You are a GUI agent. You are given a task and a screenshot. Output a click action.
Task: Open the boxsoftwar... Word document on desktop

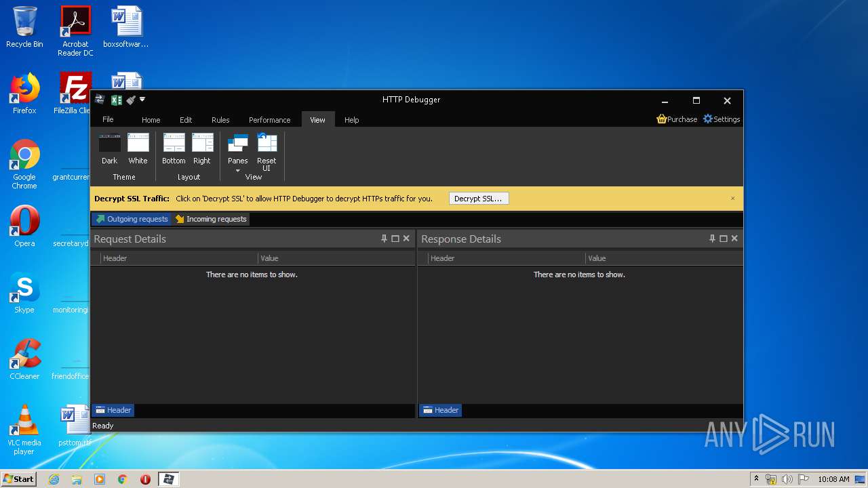[126, 27]
